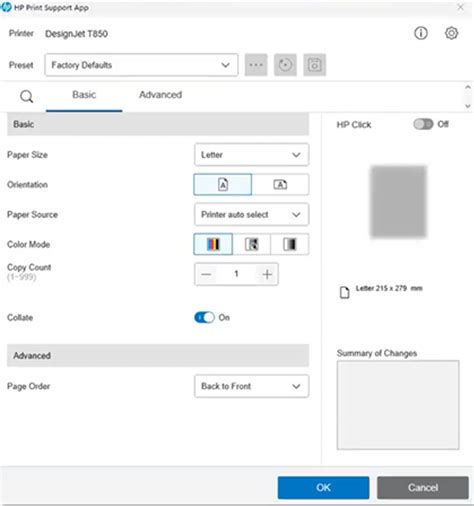The height and width of the screenshot is (506, 474).
Task: Click the 'Color Mode' label
Action: (28, 244)
